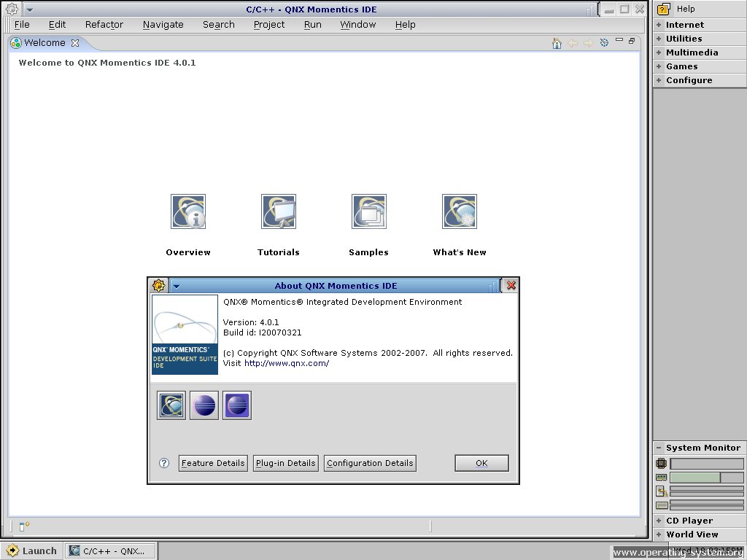Select the Welcome tab
The image size is (747, 560).
[44, 43]
